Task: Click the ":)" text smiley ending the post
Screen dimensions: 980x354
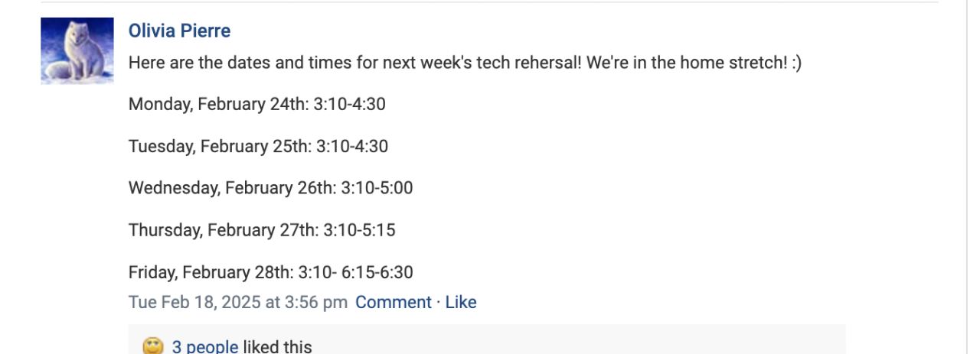Action: [x=794, y=63]
